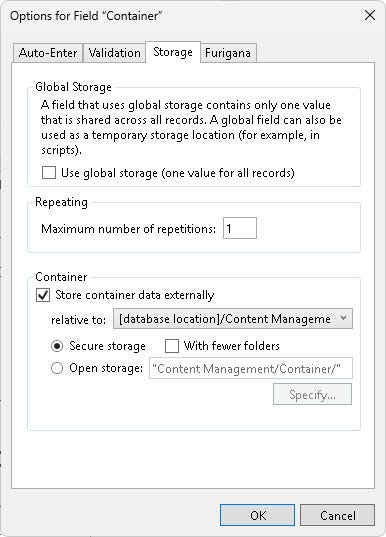Open the relative to location dropdown
The height and width of the screenshot is (537, 386).
click(233, 319)
